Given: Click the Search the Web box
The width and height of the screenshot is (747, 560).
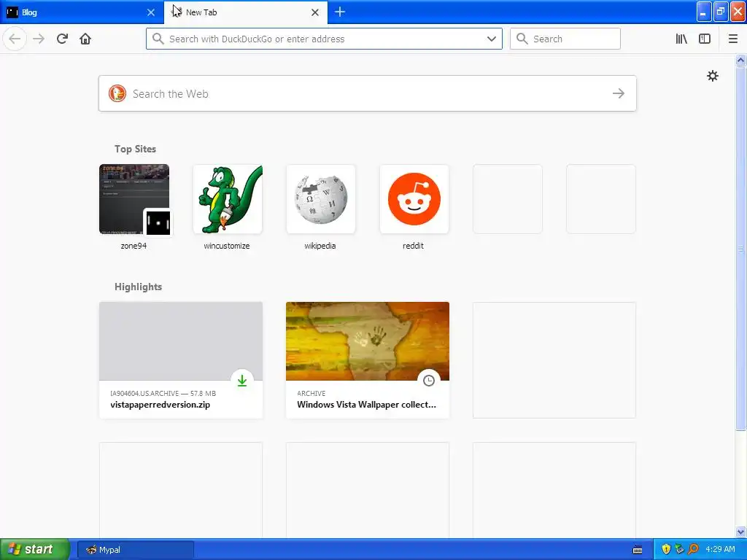Looking at the screenshot, I should pyautogui.click(x=368, y=93).
